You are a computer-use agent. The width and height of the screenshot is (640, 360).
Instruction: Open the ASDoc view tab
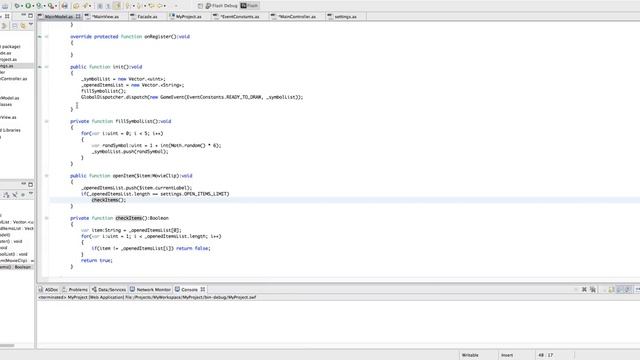(48, 289)
